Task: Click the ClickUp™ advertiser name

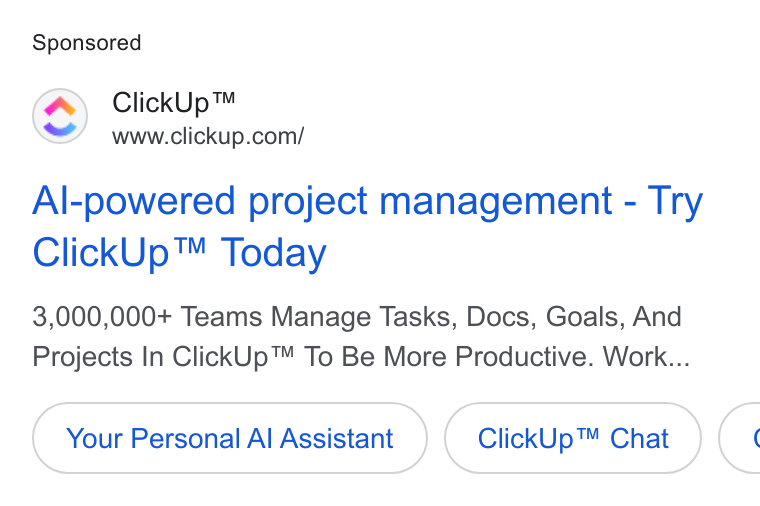Action: point(174,103)
